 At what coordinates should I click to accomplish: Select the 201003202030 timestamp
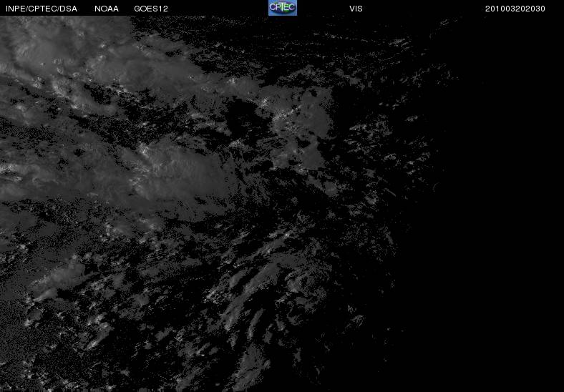pyautogui.click(x=515, y=9)
